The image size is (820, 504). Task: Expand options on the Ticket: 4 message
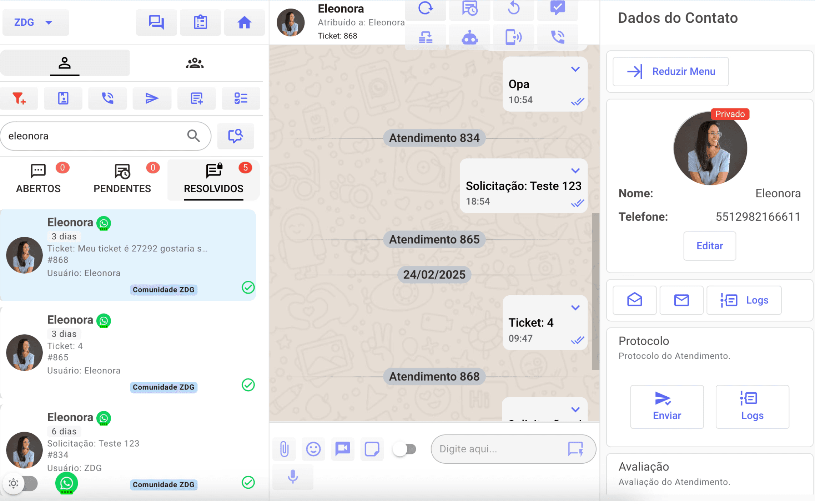click(575, 307)
